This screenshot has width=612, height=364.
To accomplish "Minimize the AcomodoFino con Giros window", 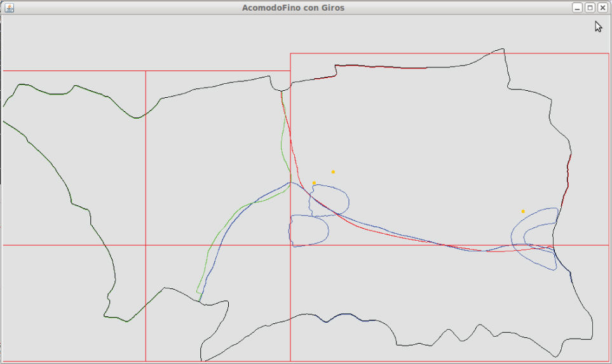I will coord(577,8).
